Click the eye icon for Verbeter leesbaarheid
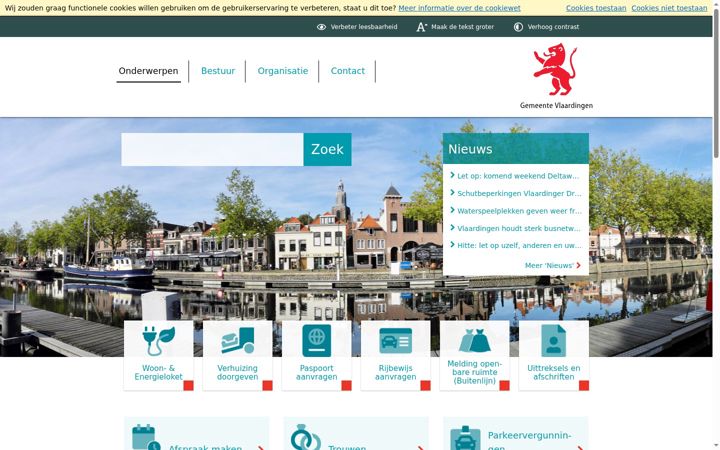This screenshot has width=720, height=450. click(x=321, y=27)
